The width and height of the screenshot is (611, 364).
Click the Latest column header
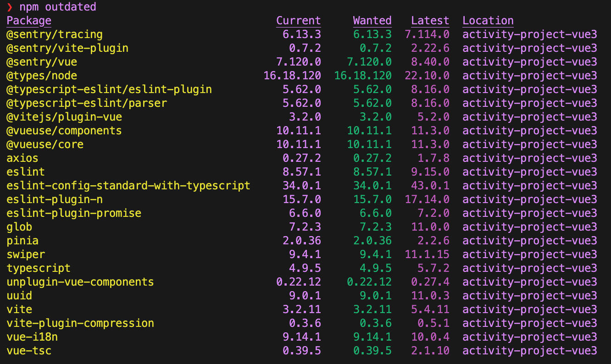tap(430, 21)
